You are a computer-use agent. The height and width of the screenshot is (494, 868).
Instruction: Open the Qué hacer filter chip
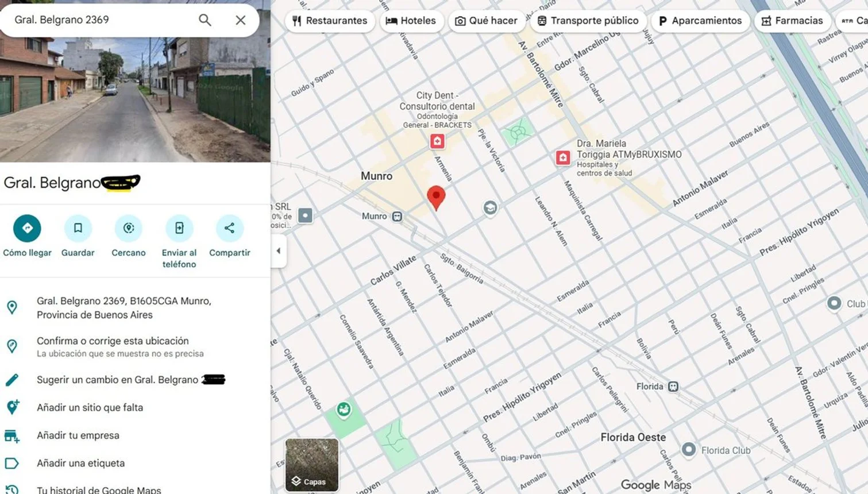point(487,21)
